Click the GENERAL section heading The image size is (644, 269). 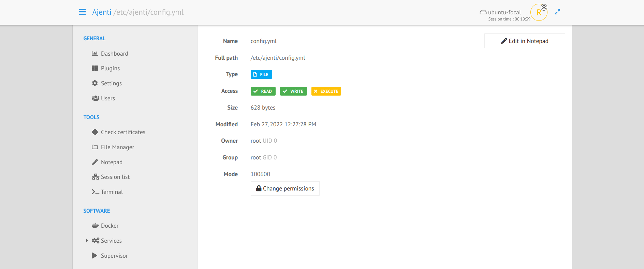(x=94, y=39)
